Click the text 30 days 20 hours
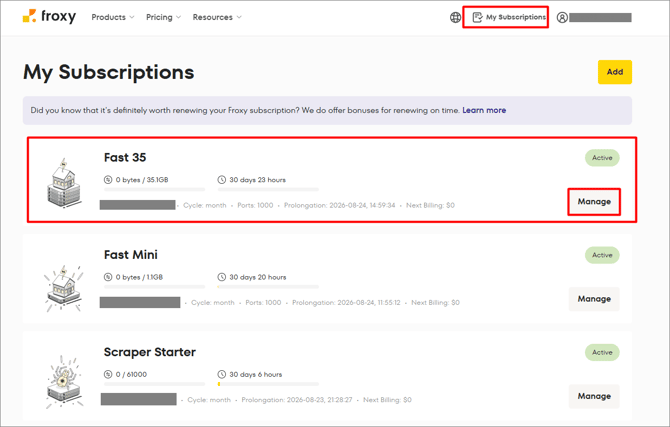Screen dimensions: 670x427 (258, 277)
